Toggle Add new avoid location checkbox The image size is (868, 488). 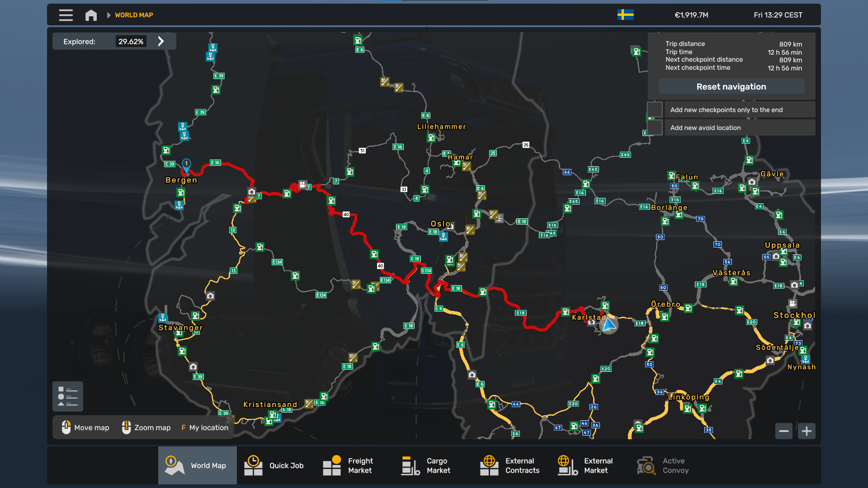[655, 127]
